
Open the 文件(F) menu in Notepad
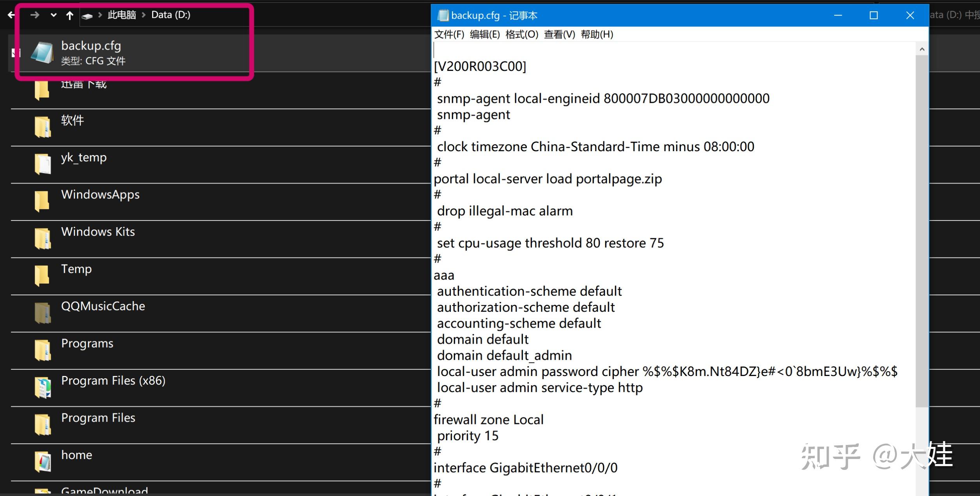point(449,35)
